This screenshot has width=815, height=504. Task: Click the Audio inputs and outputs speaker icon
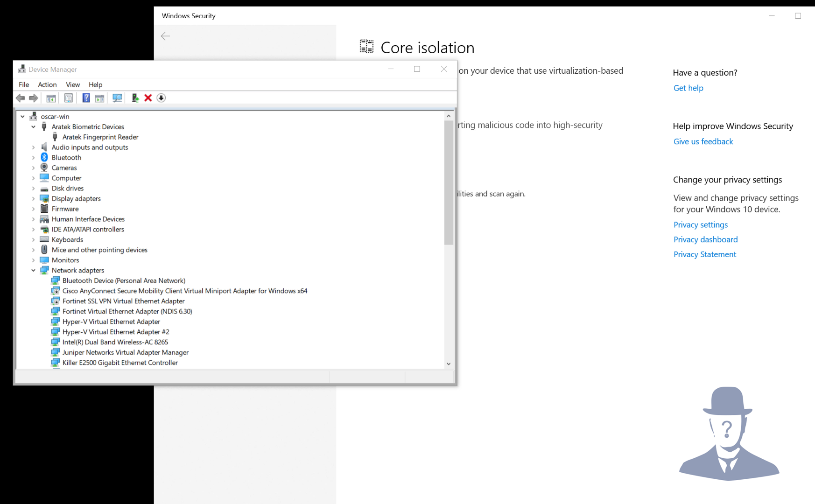(44, 147)
